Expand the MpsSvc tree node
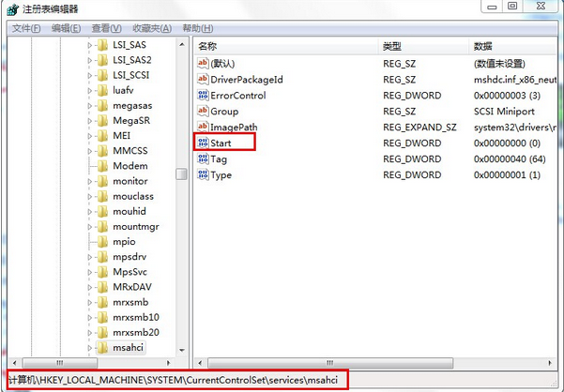The image size is (564, 392). tap(90, 272)
